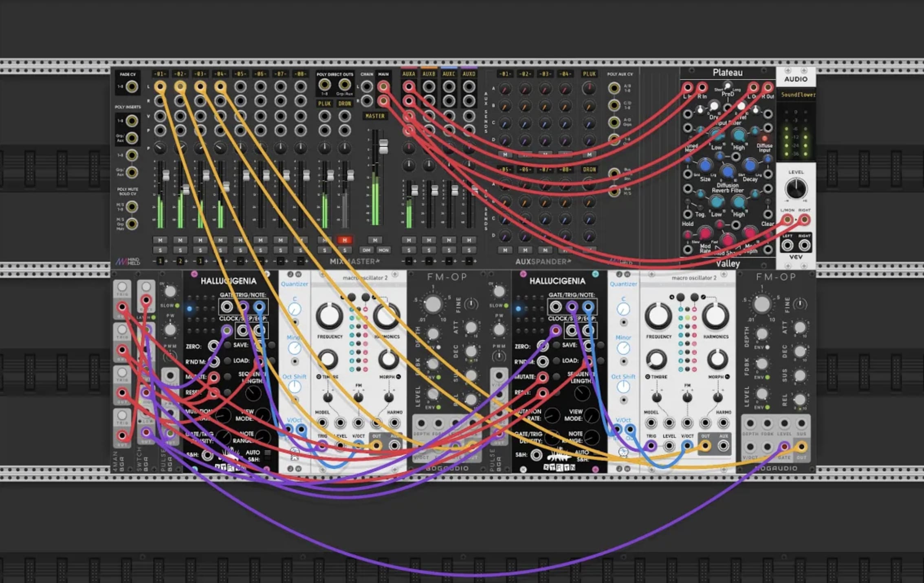
Task: Click Oct Shift knob on left Quantizer
Action: point(295,387)
